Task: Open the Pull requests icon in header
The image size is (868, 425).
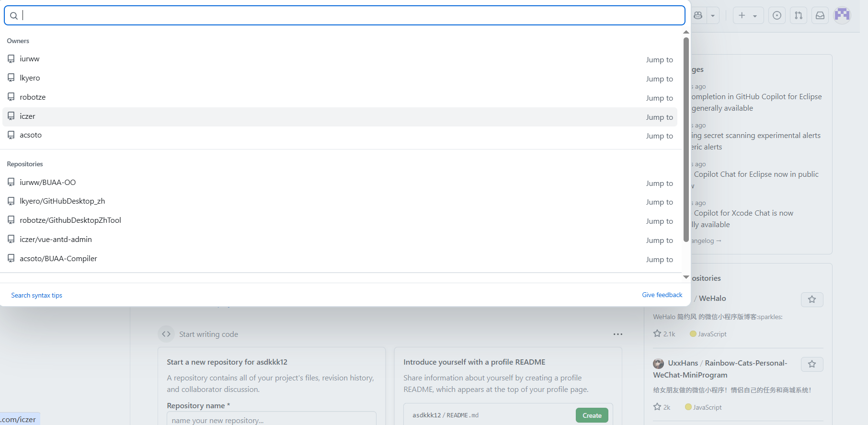Action: (799, 15)
